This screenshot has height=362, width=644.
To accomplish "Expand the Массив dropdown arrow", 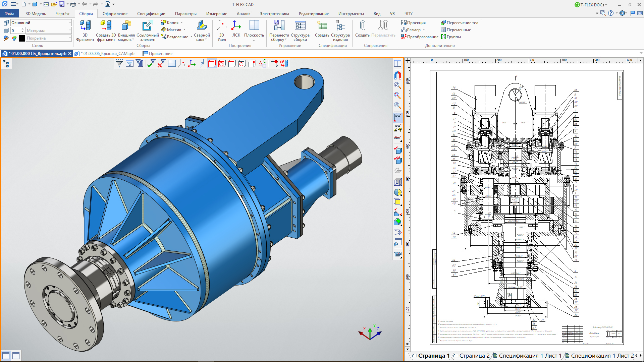I will [184, 30].
